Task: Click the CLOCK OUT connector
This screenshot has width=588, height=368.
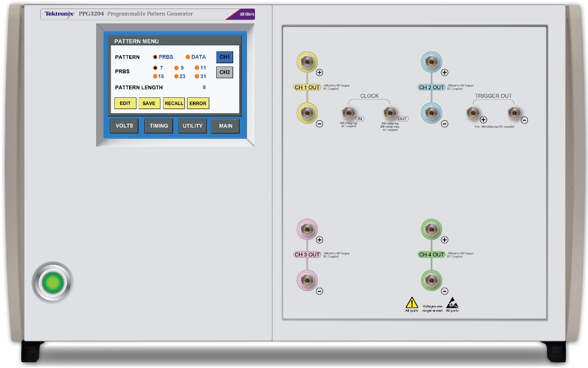Action: [x=390, y=112]
